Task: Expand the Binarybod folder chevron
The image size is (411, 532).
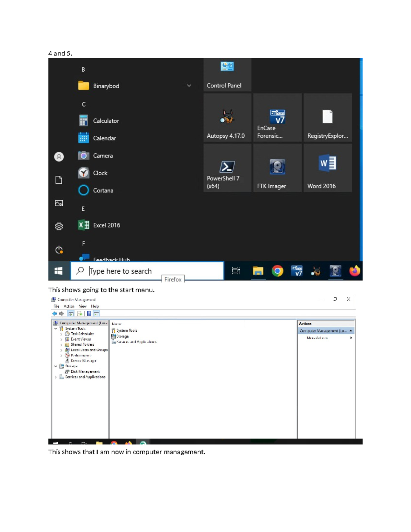Action: pyautogui.click(x=189, y=86)
